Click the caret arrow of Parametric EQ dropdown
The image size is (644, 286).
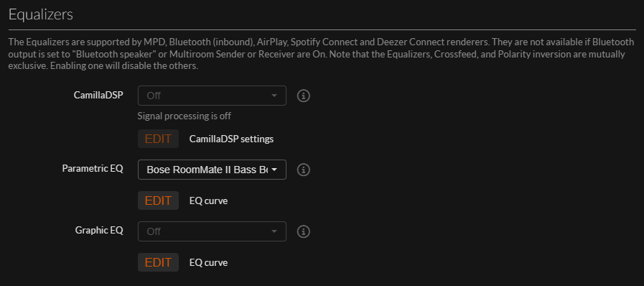click(274, 170)
